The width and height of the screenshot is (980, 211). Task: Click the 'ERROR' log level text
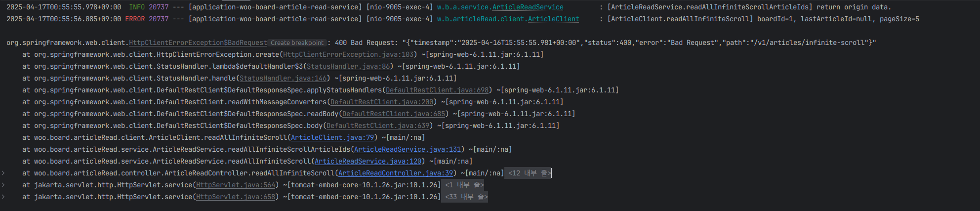pyautogui.click(x=135, y=19)
